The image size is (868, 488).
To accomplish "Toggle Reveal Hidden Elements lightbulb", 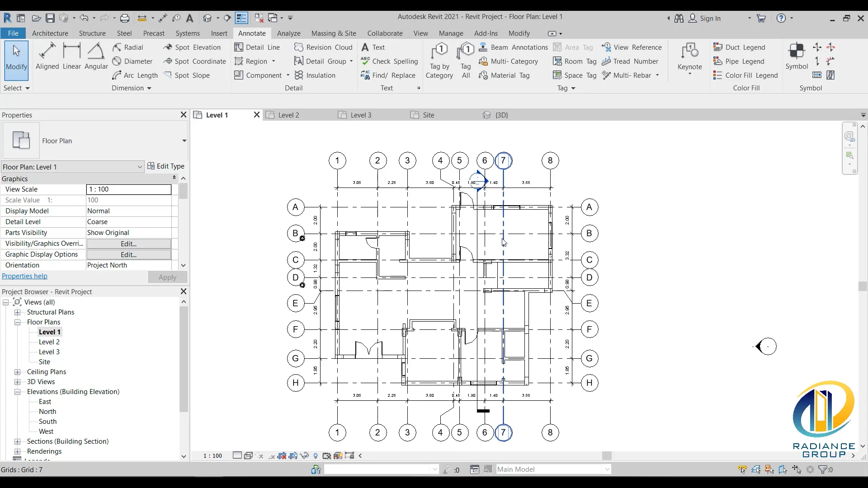I will pos(316,455).
